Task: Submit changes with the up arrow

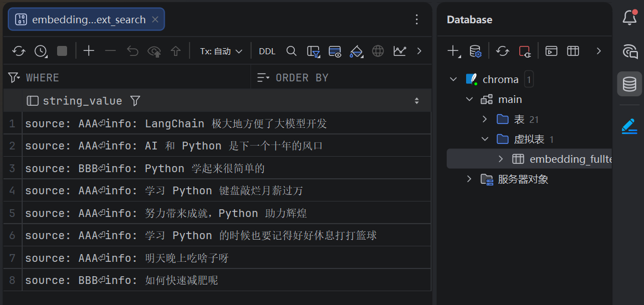Action: coord(176,51)
